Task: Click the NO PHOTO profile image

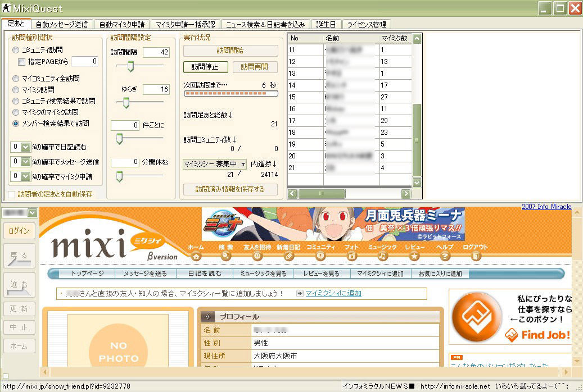Action: tap(118, 340)
